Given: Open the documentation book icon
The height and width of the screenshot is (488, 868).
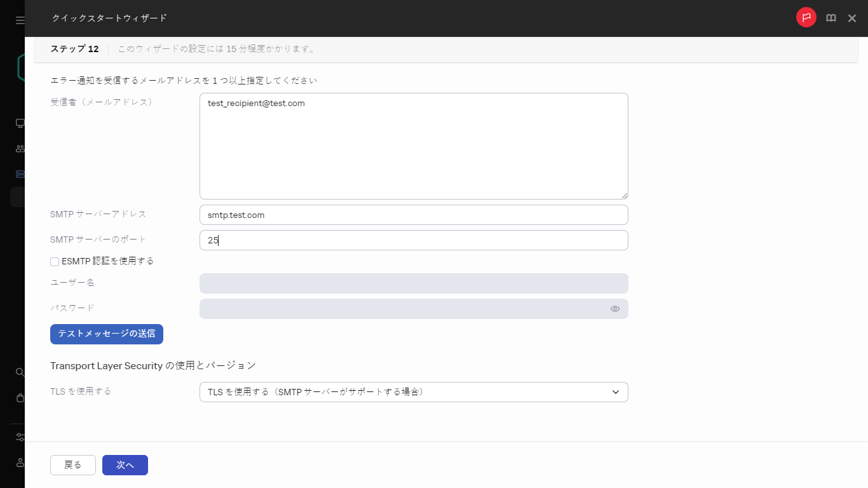Looking at the screenshot, I should 831,18.
